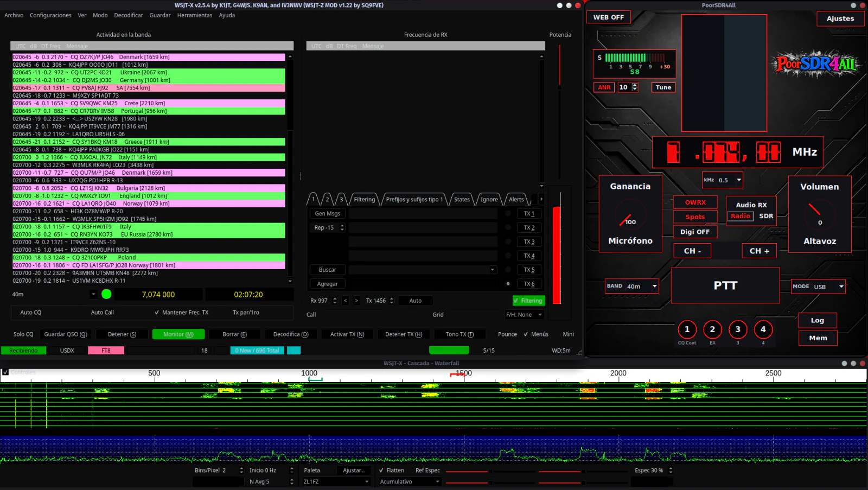Click the OWRX button

pyautogui.click(x=695, y=202)
